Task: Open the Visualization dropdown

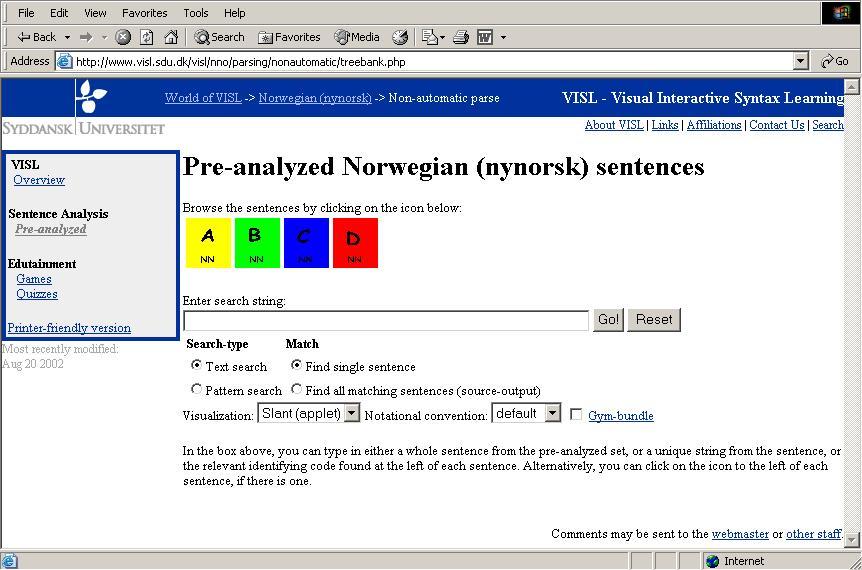Action: 351,413
